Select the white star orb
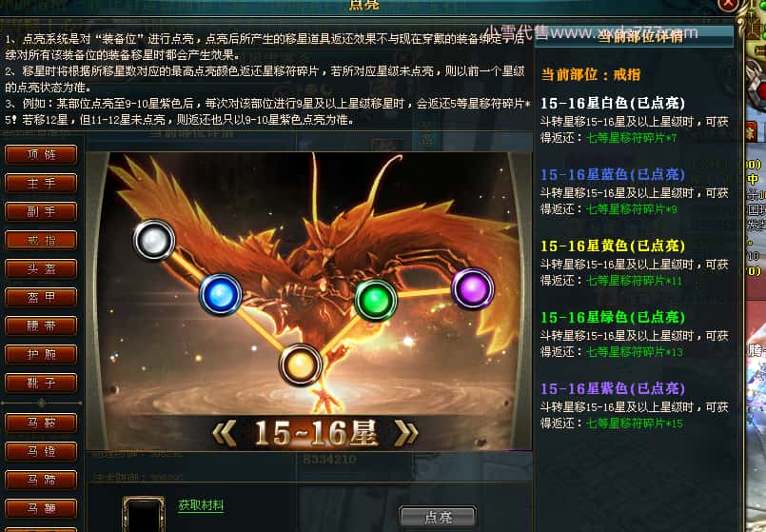This screenshot has height=532, width=766. (x=154, y=240)
